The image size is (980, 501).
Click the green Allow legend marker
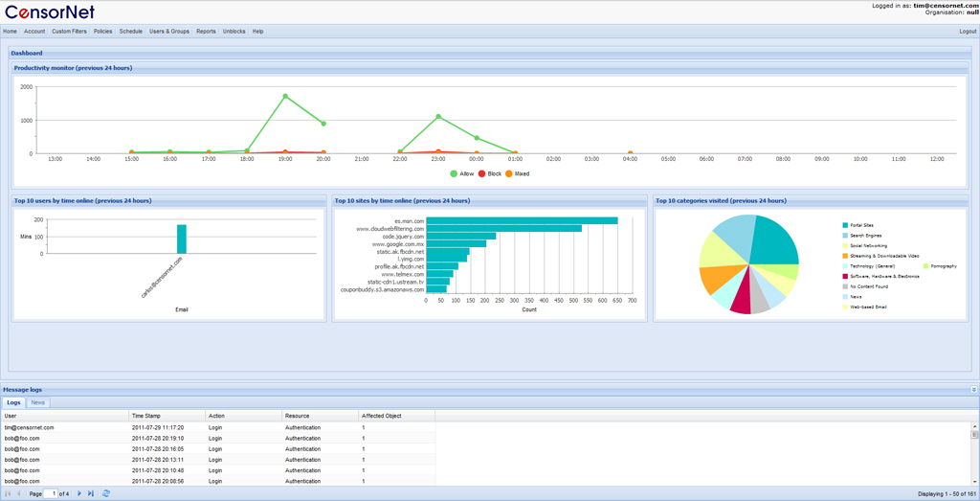(453, 173)
